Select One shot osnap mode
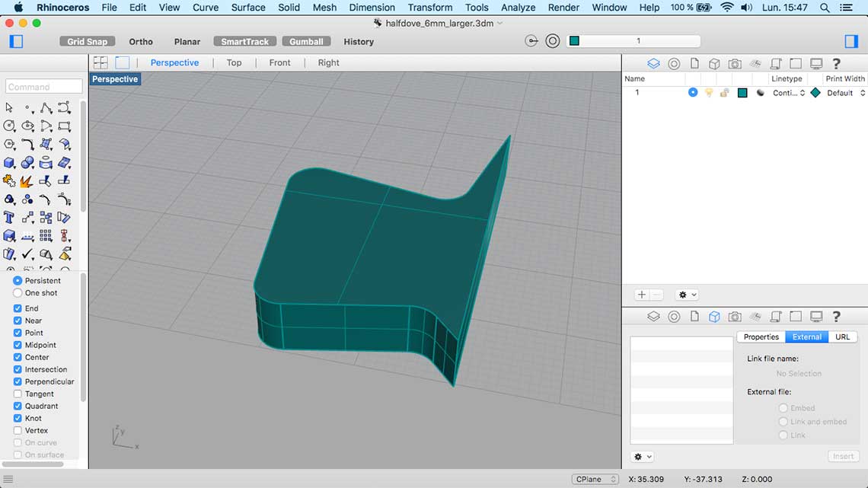Screen dimensions: 868x488 18,292
